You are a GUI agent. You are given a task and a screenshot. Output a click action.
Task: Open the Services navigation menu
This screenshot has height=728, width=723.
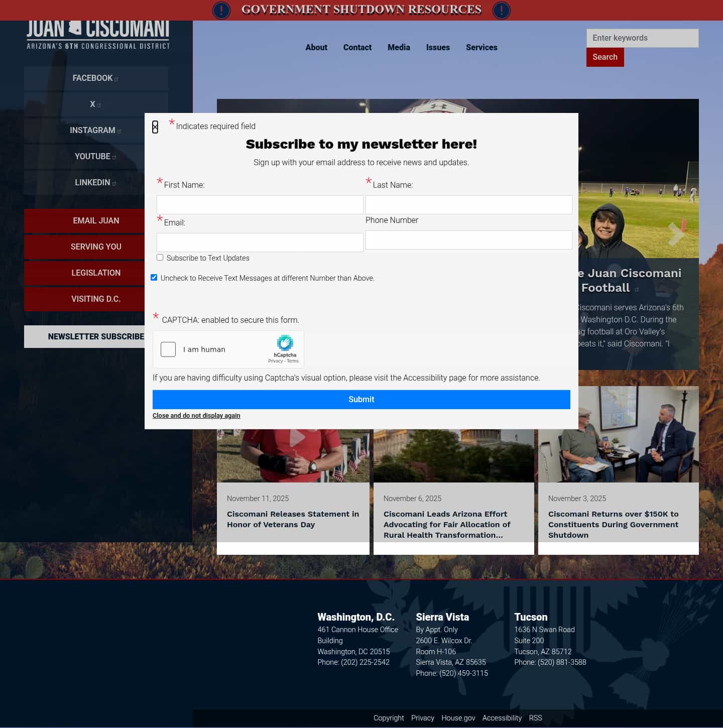coord(481,47)
